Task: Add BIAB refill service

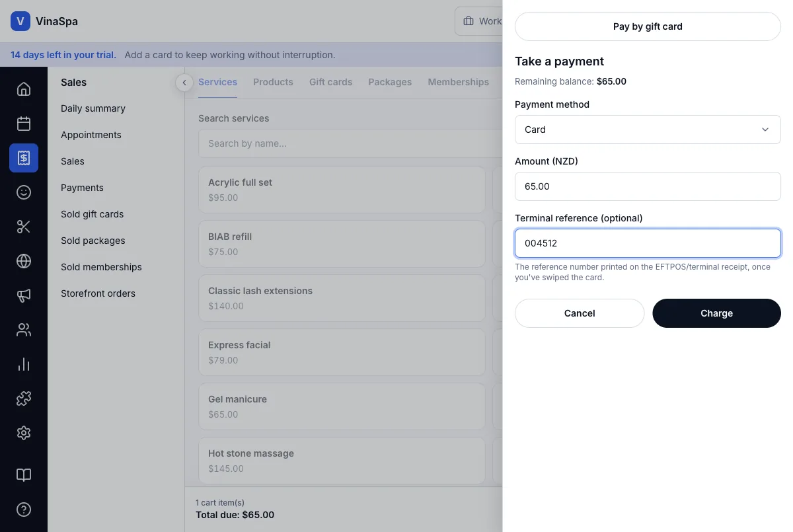Action: click(342, 244)
